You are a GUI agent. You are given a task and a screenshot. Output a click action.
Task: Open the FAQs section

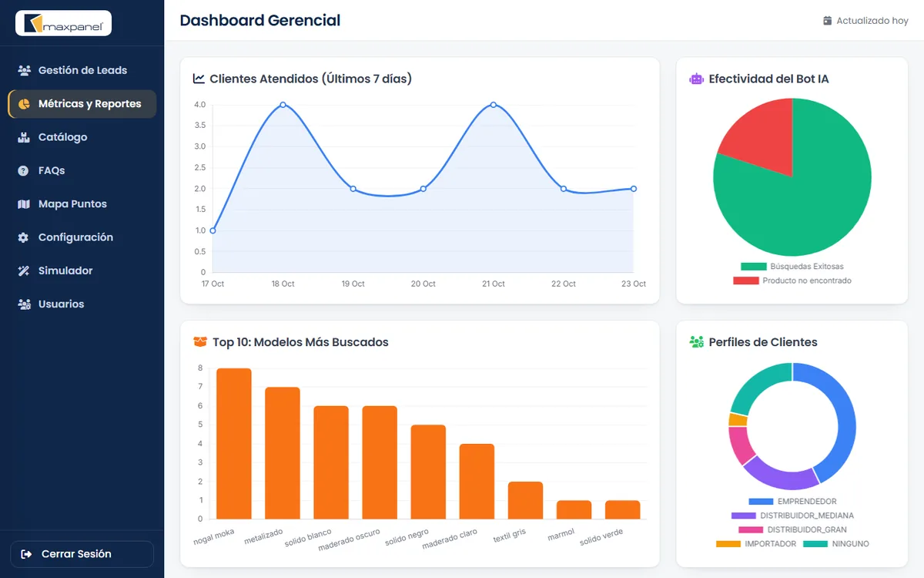82,170
